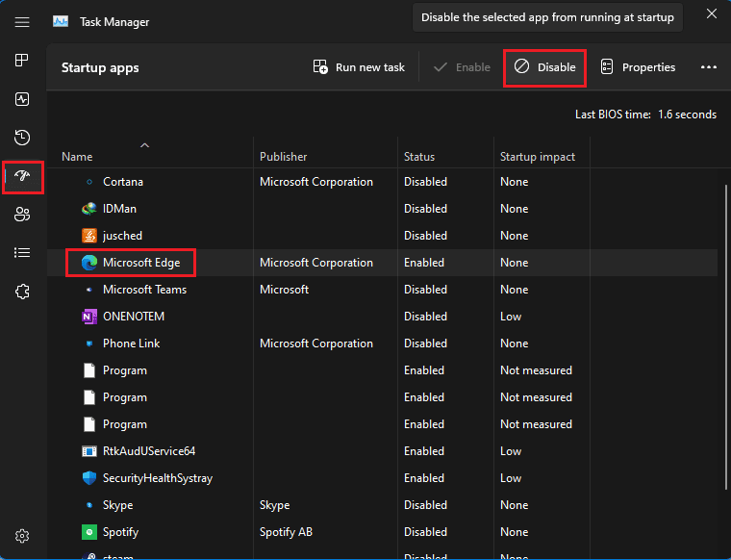Click Disable to stop the app at startup

click(544, 67)
